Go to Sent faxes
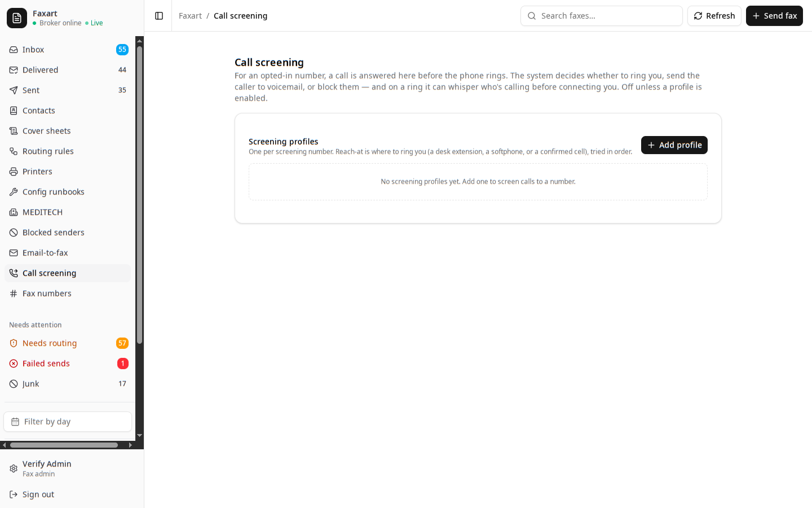 click(68, 90)
